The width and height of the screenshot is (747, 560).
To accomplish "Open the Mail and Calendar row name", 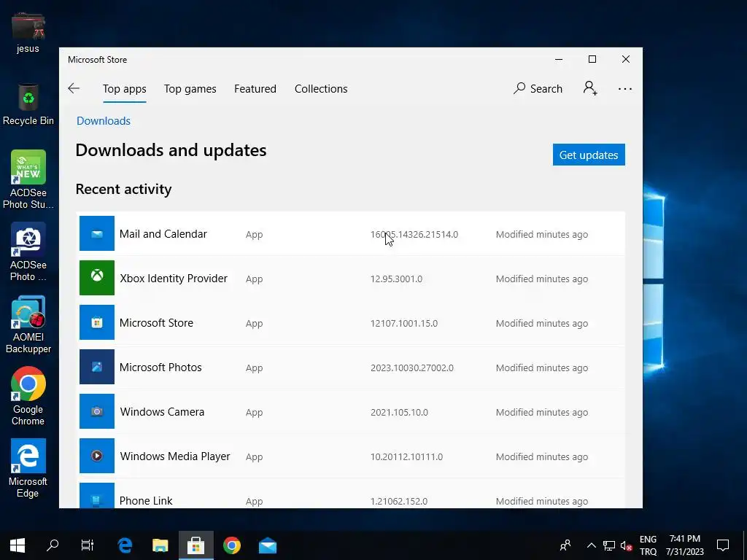I will (163, 234).
